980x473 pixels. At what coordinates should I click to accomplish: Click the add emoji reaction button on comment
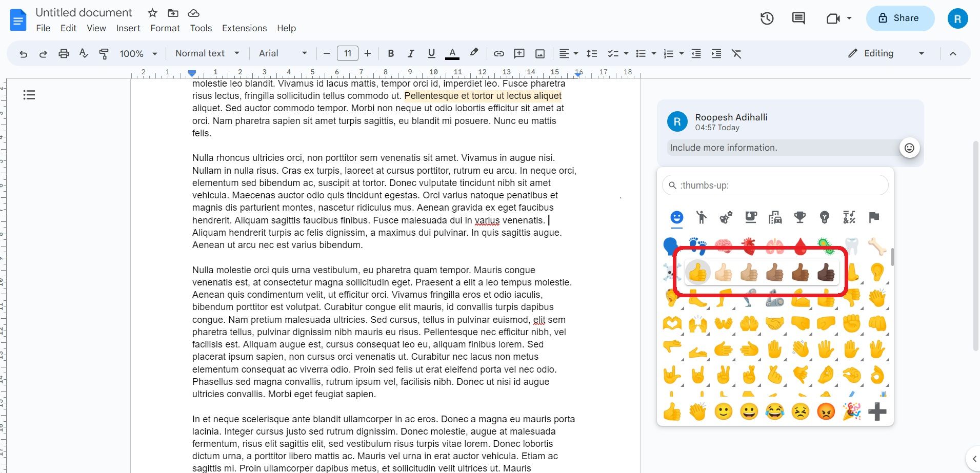909,148
